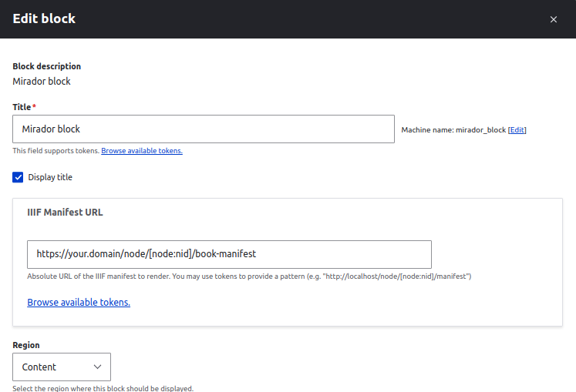Click the 'Select the region' help text
This screenshot has width=576, height=392.
pos(103,388)
